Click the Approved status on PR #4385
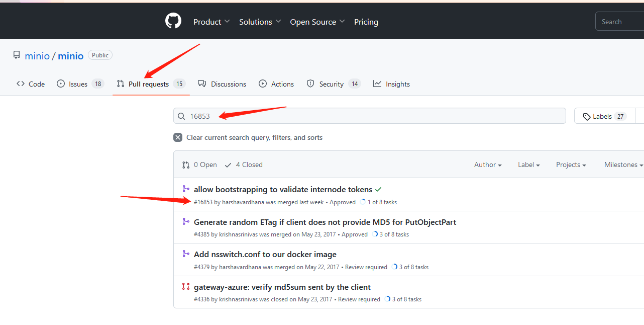This screenshot has height=325, width=644. [355, 234]
